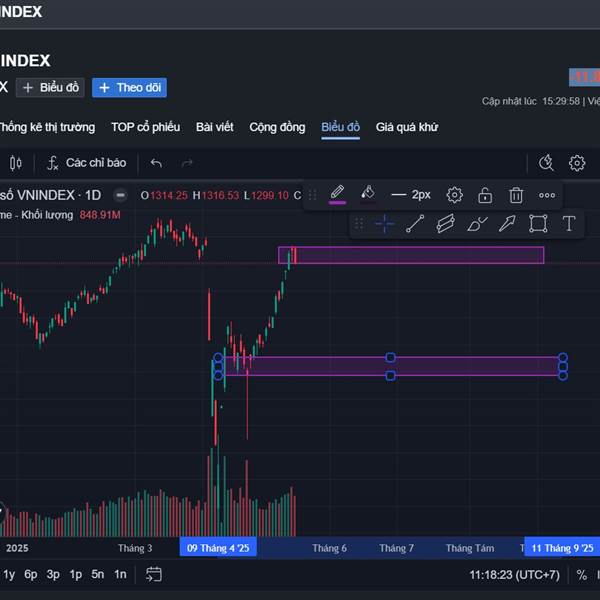Click top-middle handle of selected rectangle
This screenshot has height=600, width=600.
tap(390, 357)
